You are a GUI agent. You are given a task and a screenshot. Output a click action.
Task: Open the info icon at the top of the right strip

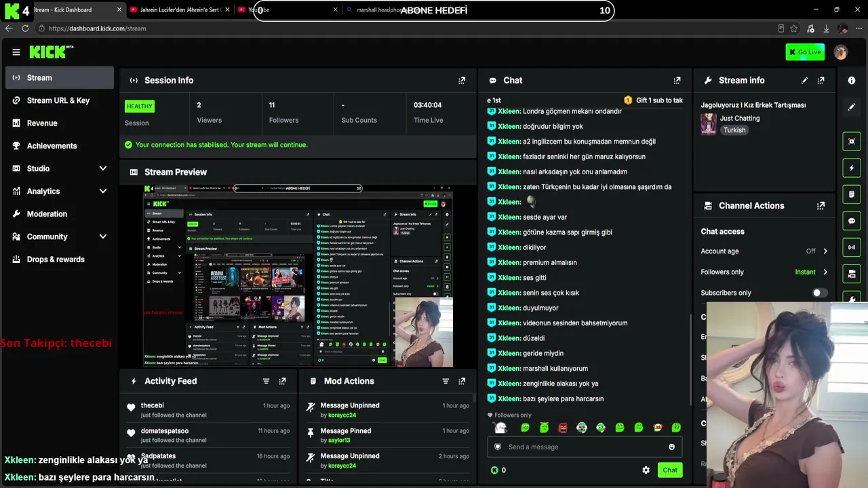point(852,80)
